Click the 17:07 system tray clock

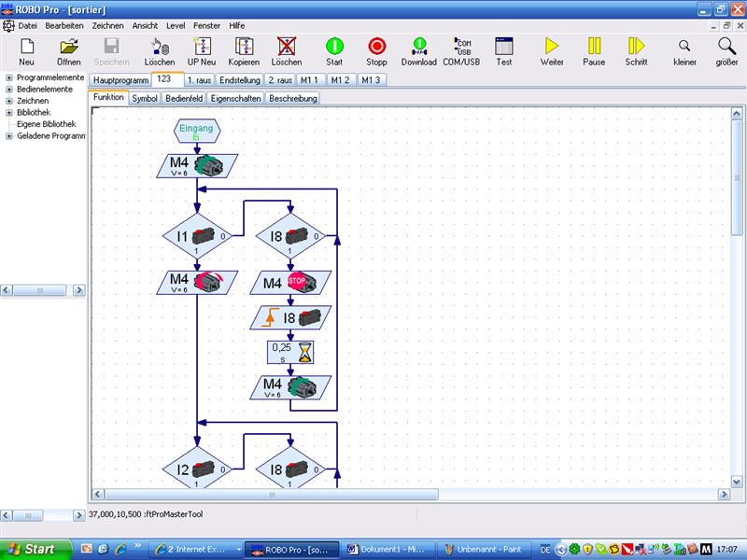[727, 550]
